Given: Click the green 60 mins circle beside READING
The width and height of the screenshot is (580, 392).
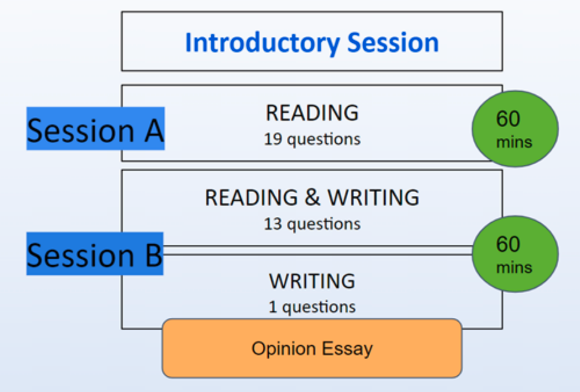Looking at the screenshot, I should 514,129.
